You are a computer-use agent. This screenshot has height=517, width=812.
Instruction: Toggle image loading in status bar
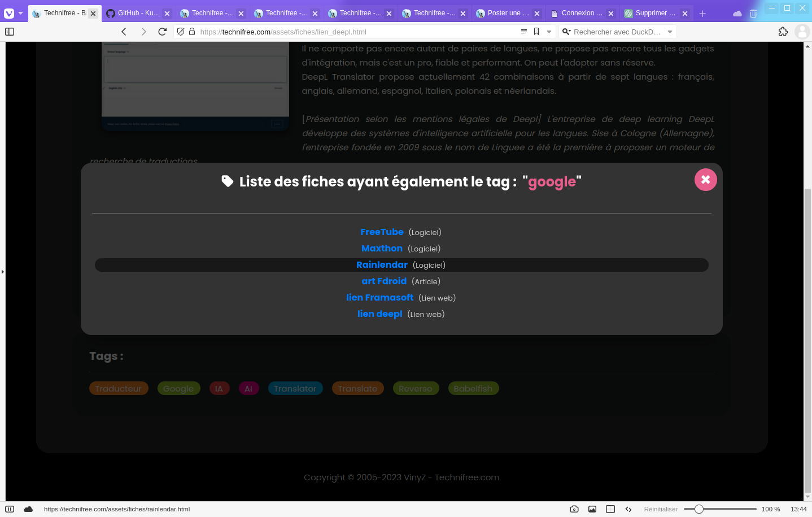[x=592, y=509]
